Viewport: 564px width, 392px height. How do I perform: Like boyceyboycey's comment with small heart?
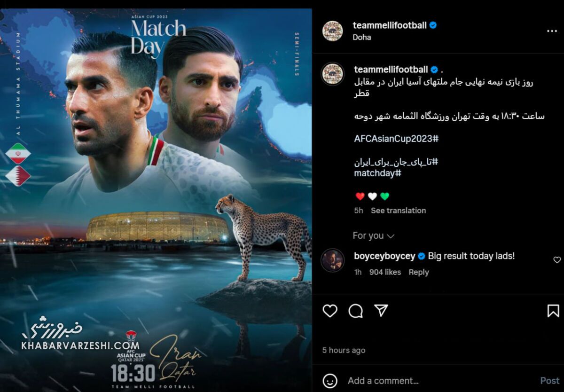[557, 260]
